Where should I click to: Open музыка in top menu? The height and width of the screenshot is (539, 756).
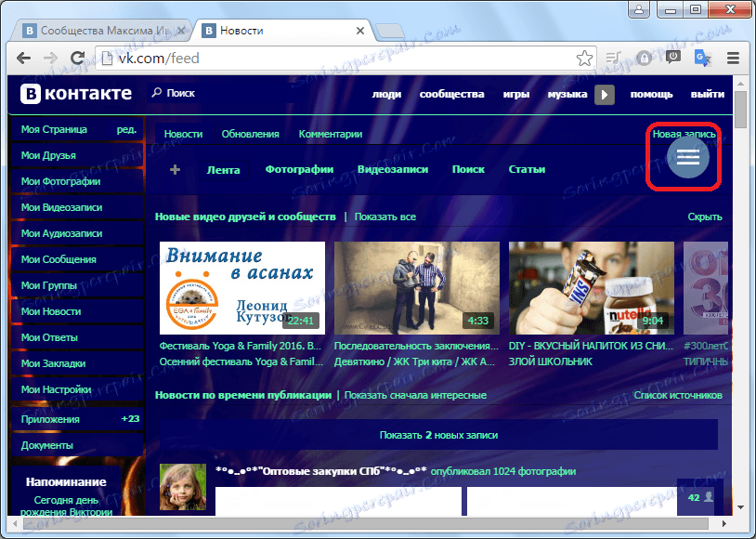(x=567, y=94)
